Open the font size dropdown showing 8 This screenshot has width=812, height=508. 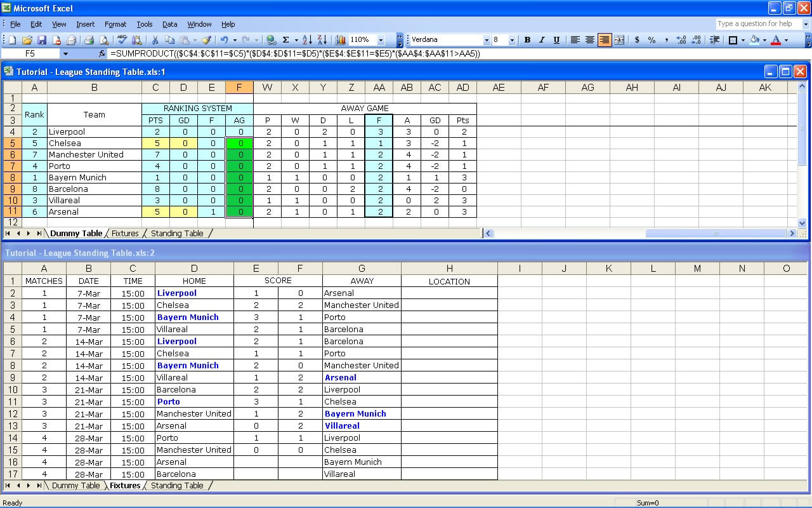[x=513, y=40]
